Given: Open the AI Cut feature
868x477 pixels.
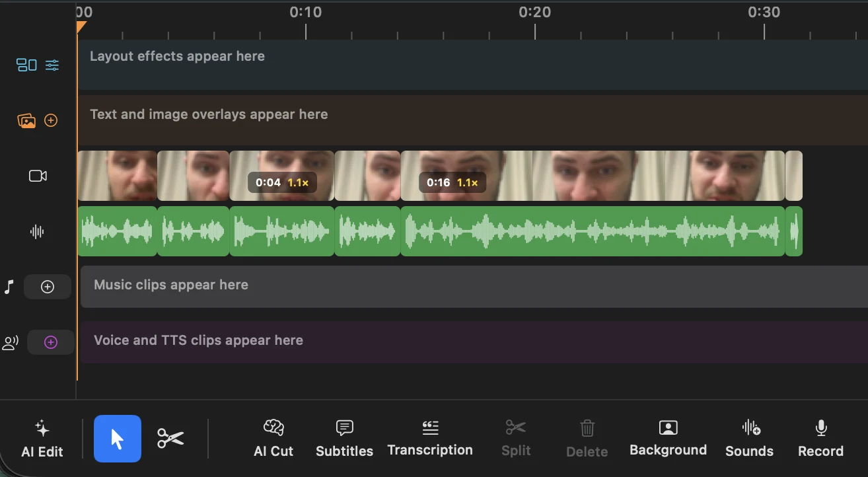Looking at the screenshot, I should click(x=273, y=439).
